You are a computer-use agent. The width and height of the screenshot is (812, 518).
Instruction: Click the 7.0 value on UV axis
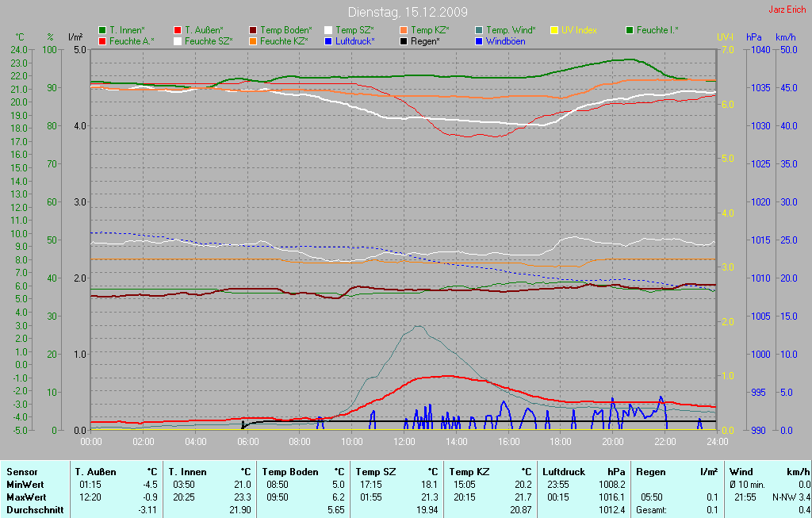tap(728, 50)
